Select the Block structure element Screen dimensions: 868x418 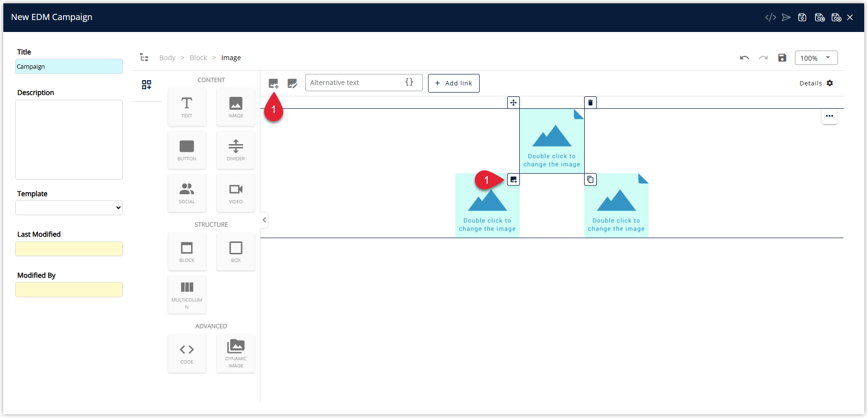tap(187, 251)
